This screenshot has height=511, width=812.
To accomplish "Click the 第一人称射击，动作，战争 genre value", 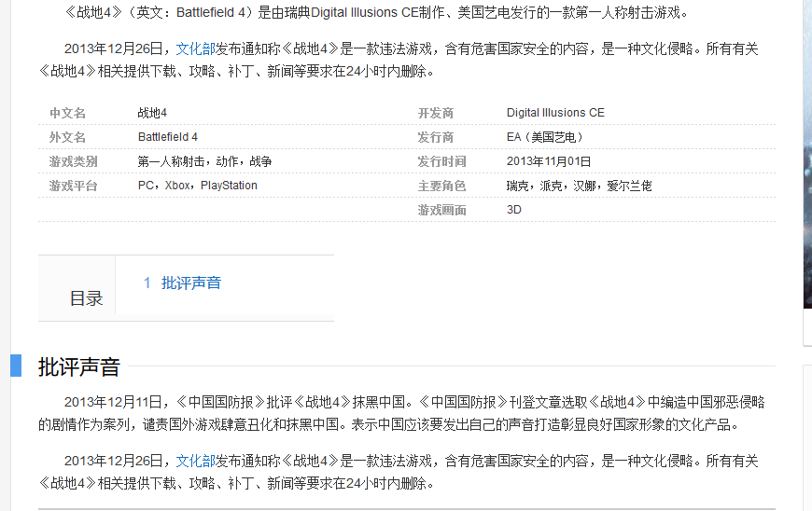I will [x=204, y=161].
